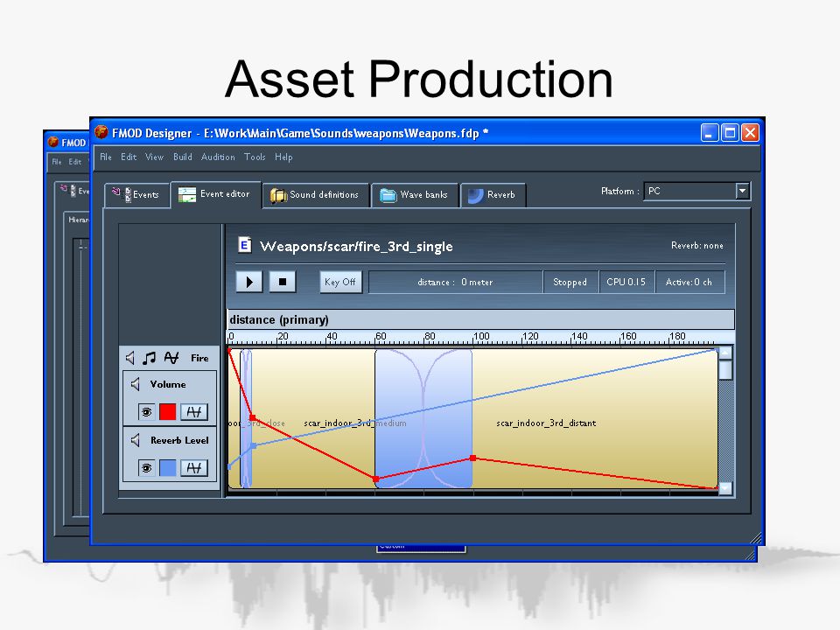The height and width of the screenshot is (630, 840).
Task: Click the Fire layer name
Action: pos(199,358)
